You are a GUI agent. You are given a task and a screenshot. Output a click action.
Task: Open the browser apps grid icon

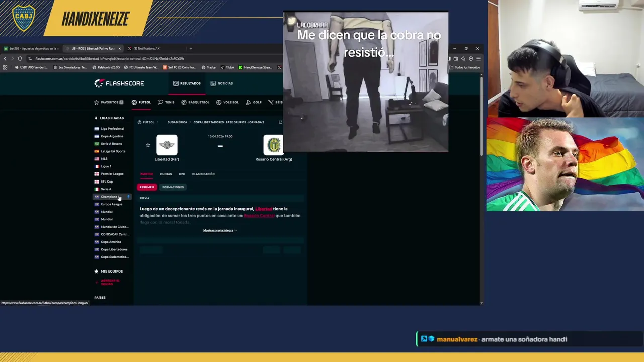(5, 67)
